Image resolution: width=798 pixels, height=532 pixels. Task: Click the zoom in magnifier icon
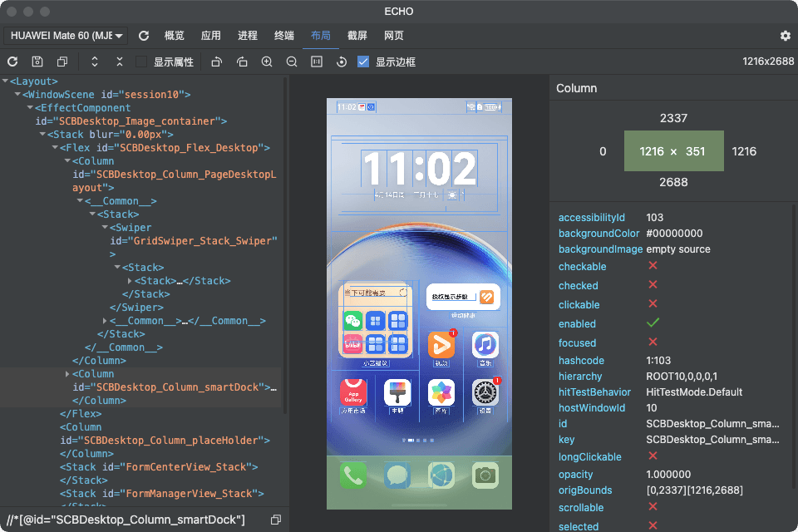click(x=267, y=62)
